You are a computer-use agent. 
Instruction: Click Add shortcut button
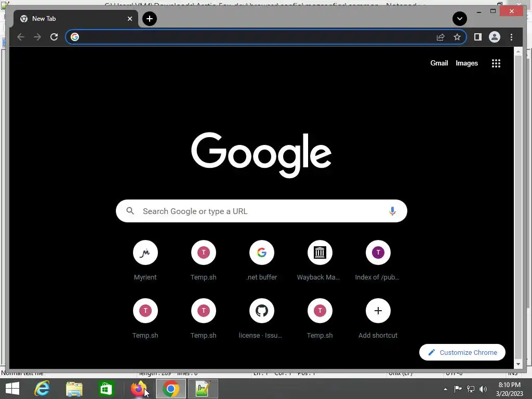click(x=378, y=319)
